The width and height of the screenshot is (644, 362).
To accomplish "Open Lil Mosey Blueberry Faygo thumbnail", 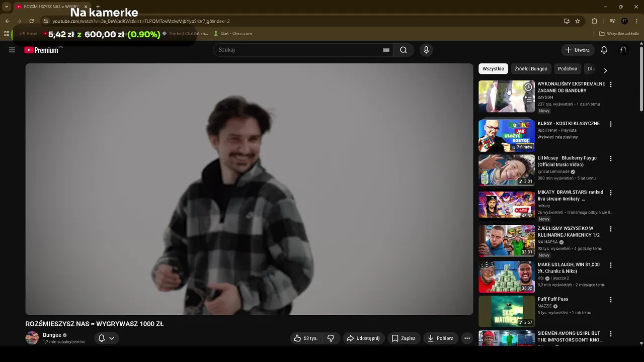I will (507, 170).
